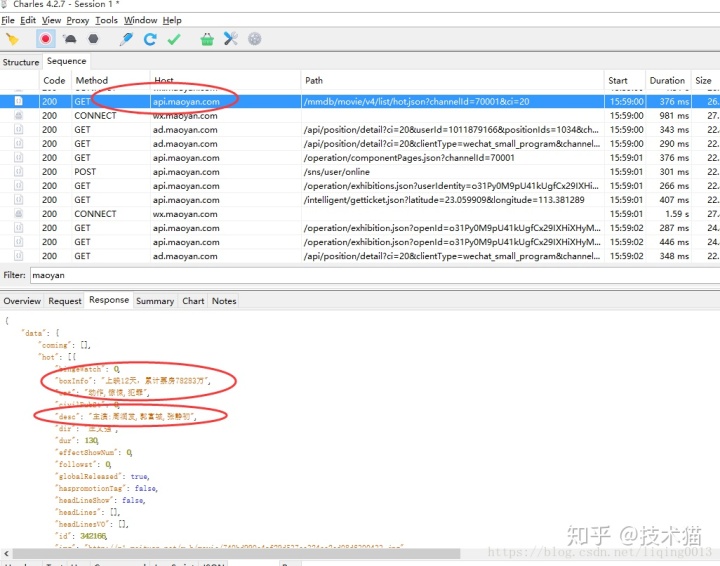The width and height of the screenshot is (720, 566).
Task: Select the exhibition.json row with 446 ms
Action: 360,242
